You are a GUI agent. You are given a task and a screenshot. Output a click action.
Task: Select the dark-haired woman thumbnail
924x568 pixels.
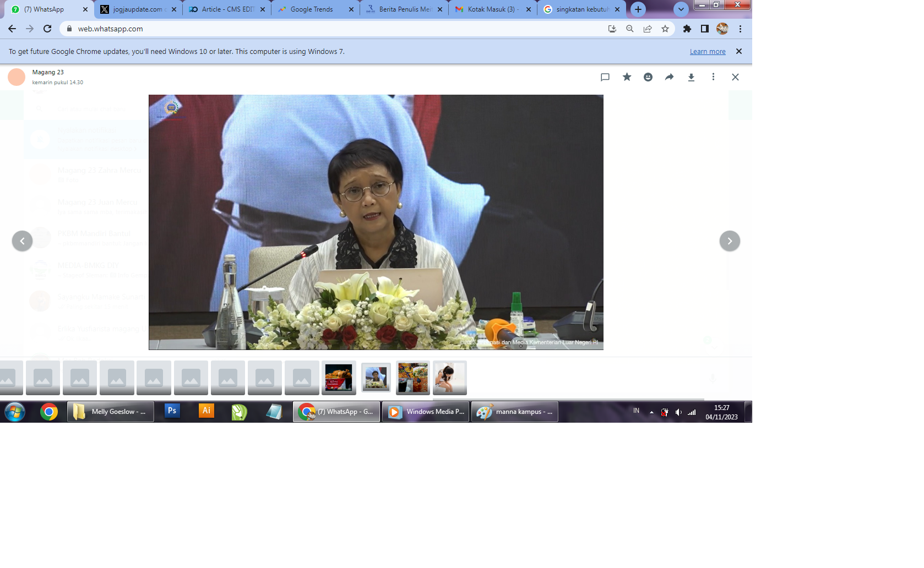(x=450, y=378)
